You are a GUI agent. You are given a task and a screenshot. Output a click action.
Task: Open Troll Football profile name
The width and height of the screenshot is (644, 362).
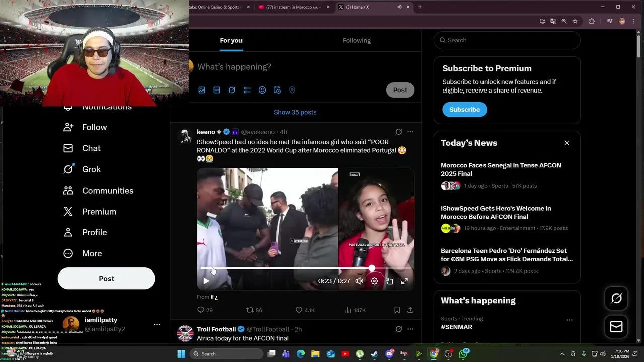point(216,329)
